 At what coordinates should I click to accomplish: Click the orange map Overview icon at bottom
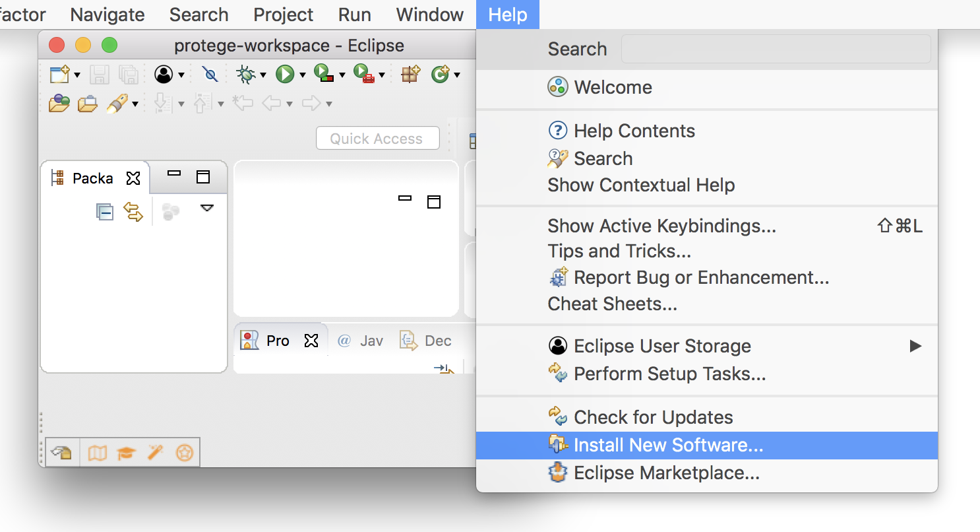pyautogui.click(x=98, y=453)
